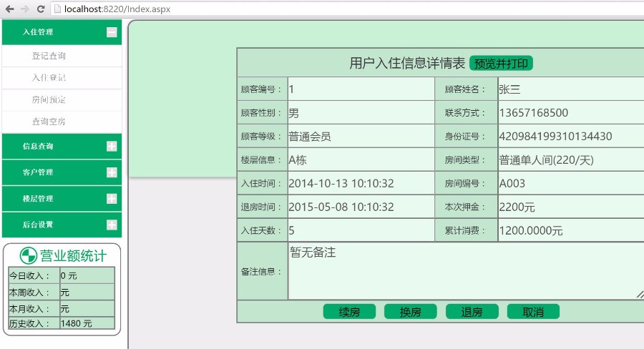The height and width of the screenshot is (349, 644).
Task: Click the plus icon beside 楼层管理
Action: [112, 198]
